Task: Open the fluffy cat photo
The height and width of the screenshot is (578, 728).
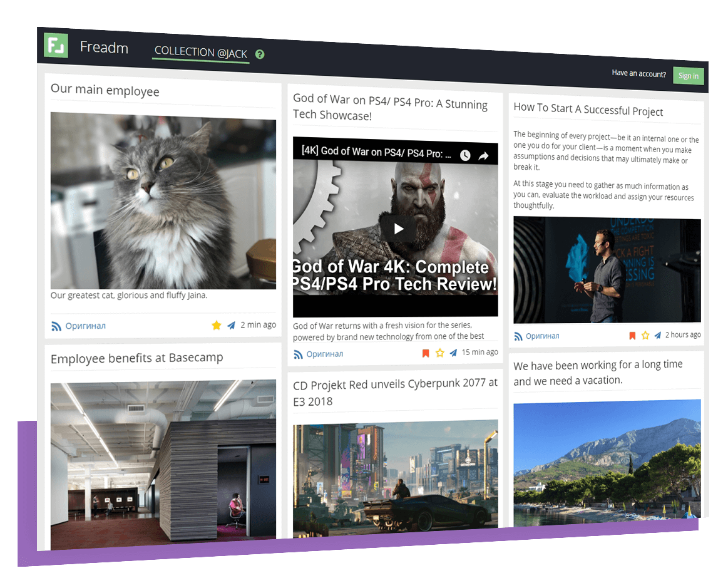Action: [x=163, y=200]
